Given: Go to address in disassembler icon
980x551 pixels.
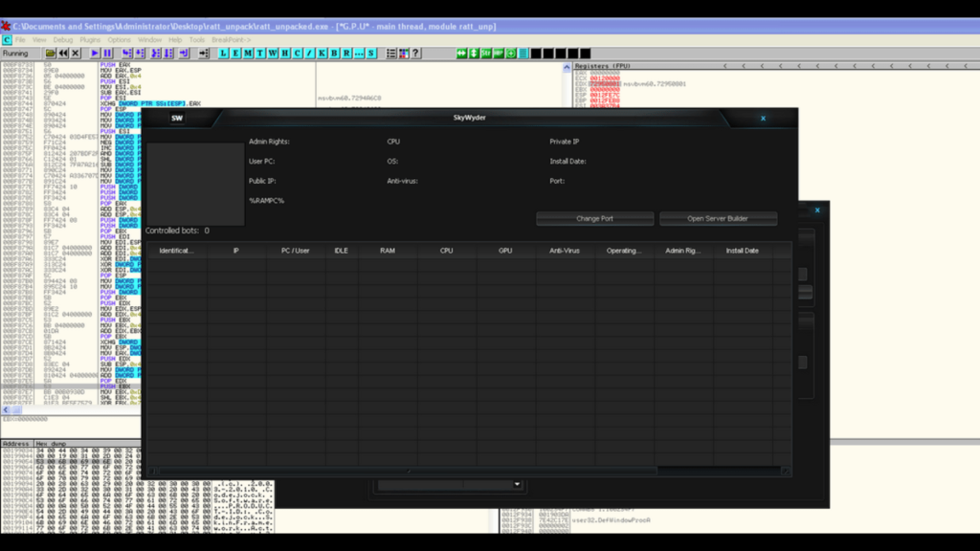Looking at the screenshot, I should coord(204,54).
